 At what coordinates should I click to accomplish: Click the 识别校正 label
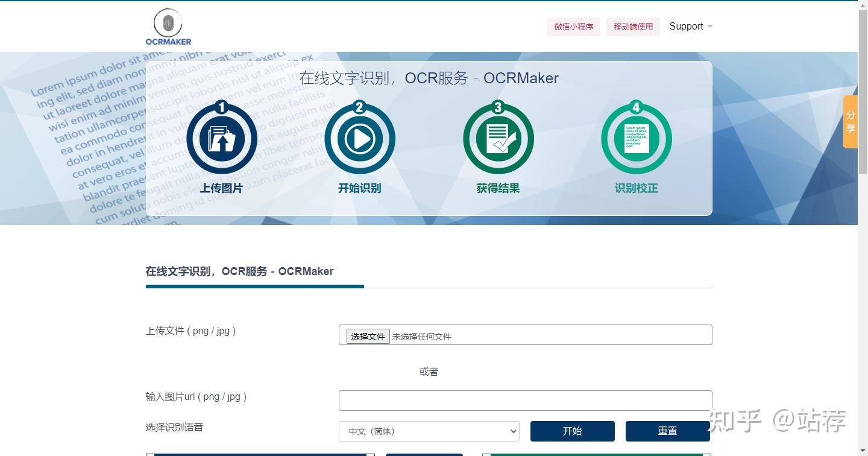(637, 188)
